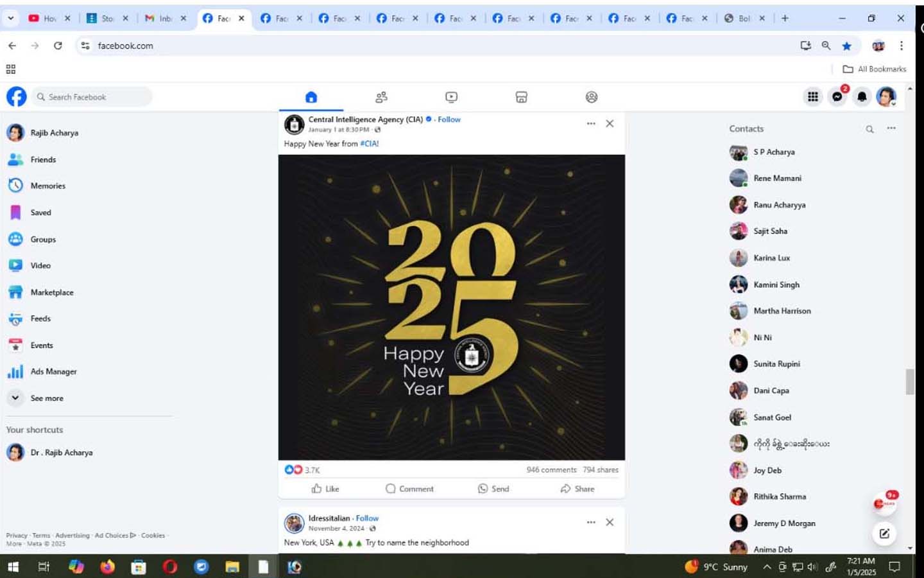Image resolution: width=924 pixels, height=578 pixels.
Task: Open chat with Rene Mamani
Action: point(777,178)
